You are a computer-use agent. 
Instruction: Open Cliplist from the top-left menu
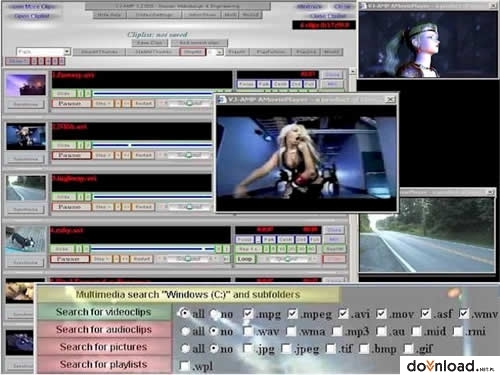pos(32,16)
